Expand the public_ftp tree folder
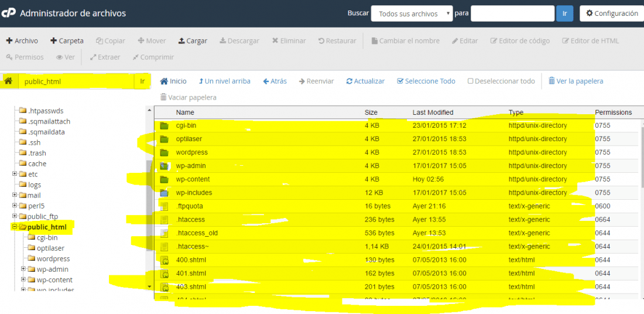644x314 pixels. point(15,216)
